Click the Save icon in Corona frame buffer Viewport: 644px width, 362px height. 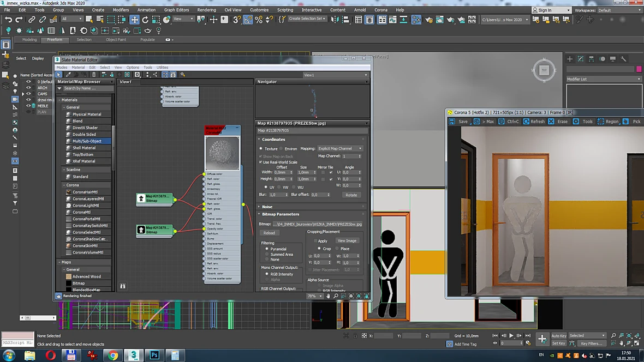point(451,122)
